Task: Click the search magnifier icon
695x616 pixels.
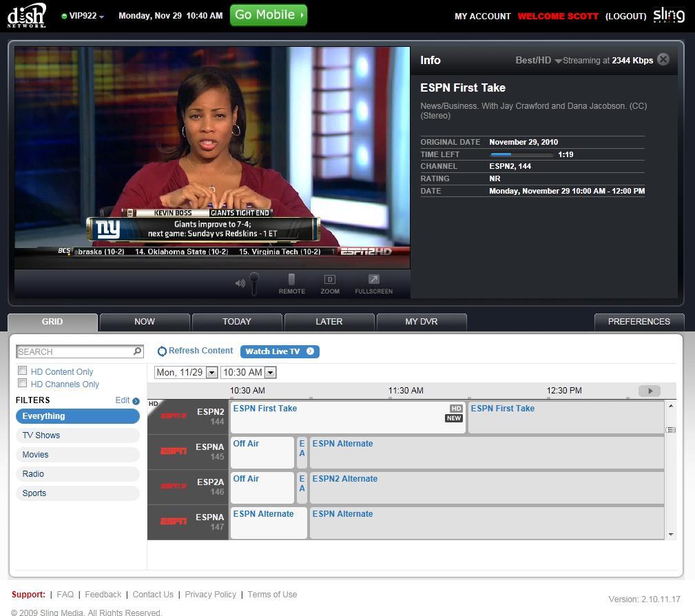Action: (137, 351)
